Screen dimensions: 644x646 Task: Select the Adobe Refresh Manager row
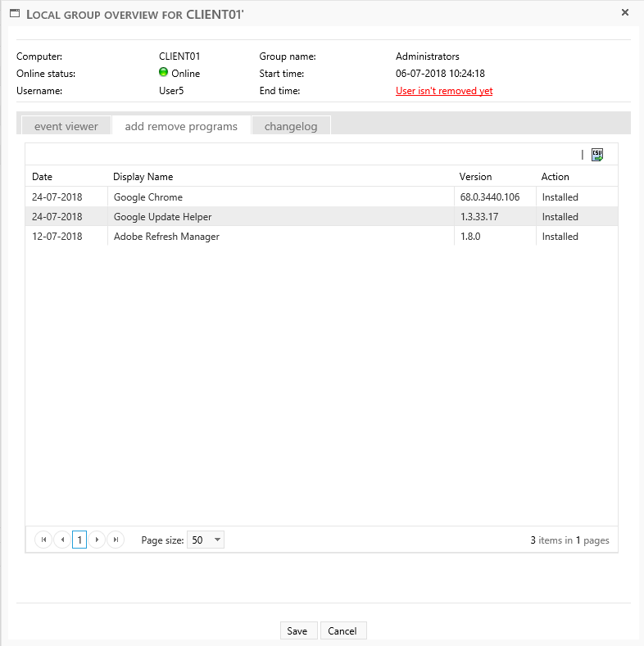point(166,237)
